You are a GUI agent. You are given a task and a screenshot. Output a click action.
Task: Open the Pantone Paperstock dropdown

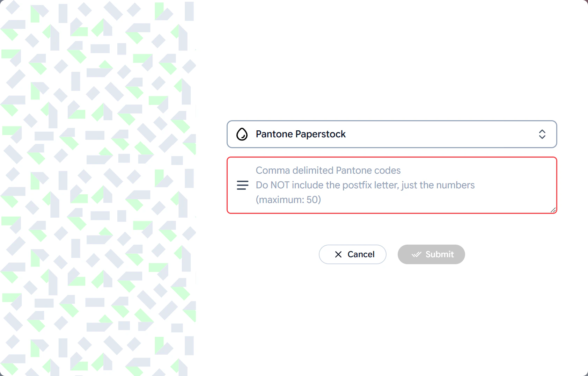[x=392, y=134]
